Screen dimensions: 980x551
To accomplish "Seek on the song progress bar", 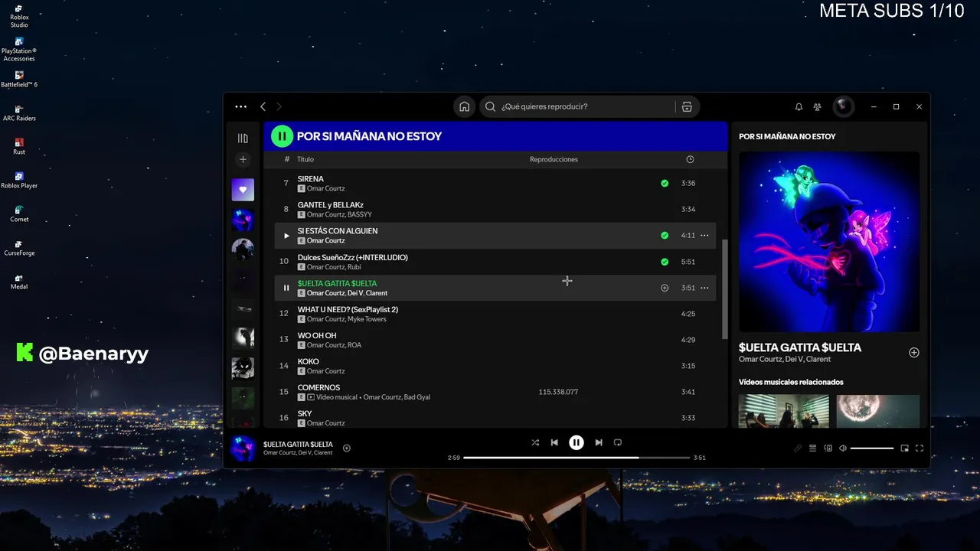I will [577, 458].
